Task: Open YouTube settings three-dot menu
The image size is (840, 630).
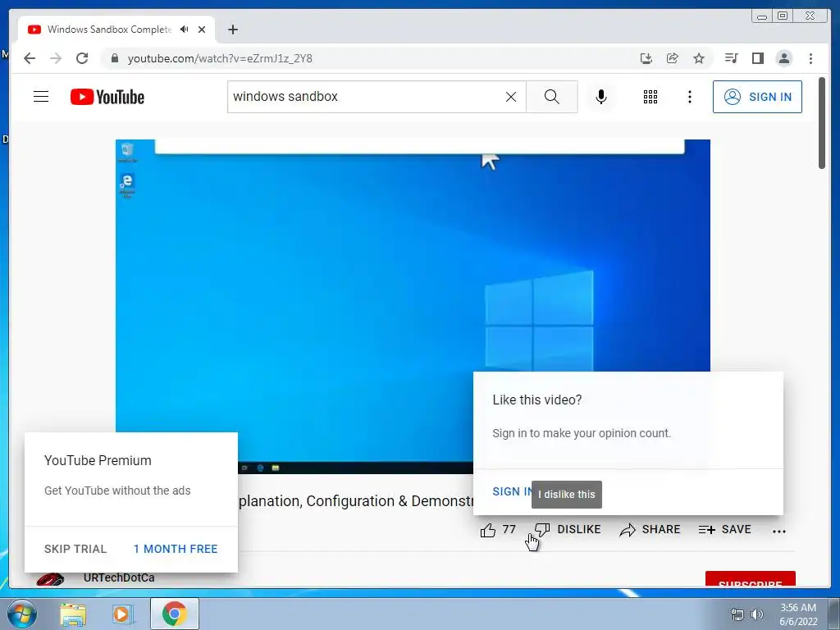Action: [x=689, y=97]
